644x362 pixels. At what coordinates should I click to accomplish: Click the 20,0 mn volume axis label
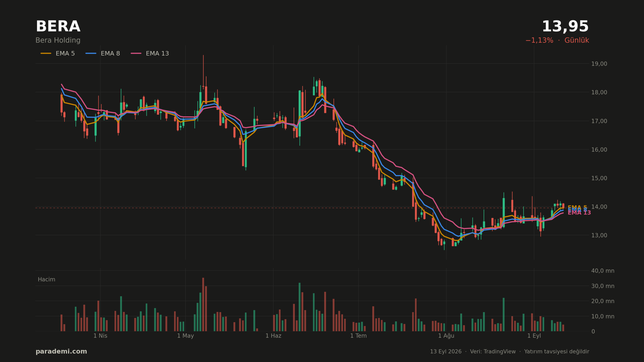(x=603, y=301)
